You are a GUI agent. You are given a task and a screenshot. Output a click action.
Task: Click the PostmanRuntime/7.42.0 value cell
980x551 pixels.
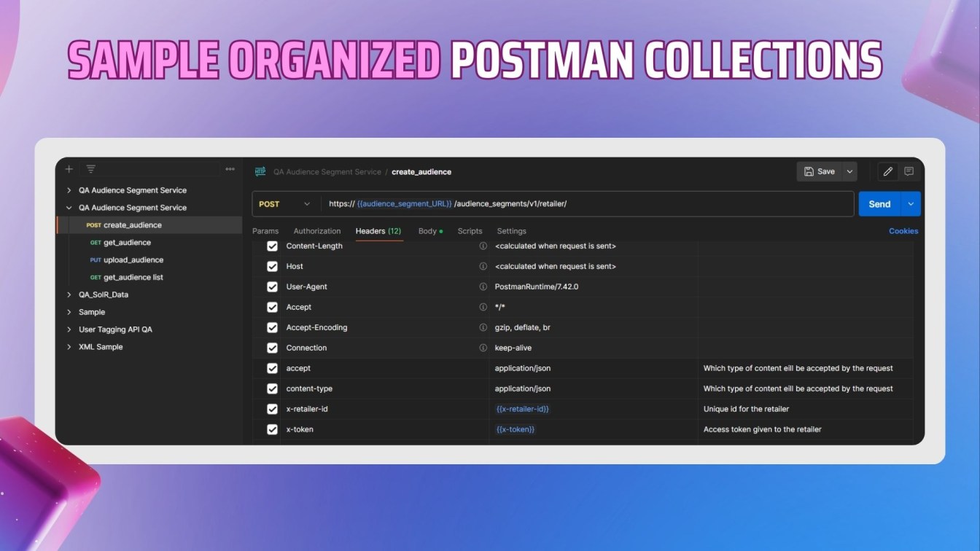click(537, 287)
